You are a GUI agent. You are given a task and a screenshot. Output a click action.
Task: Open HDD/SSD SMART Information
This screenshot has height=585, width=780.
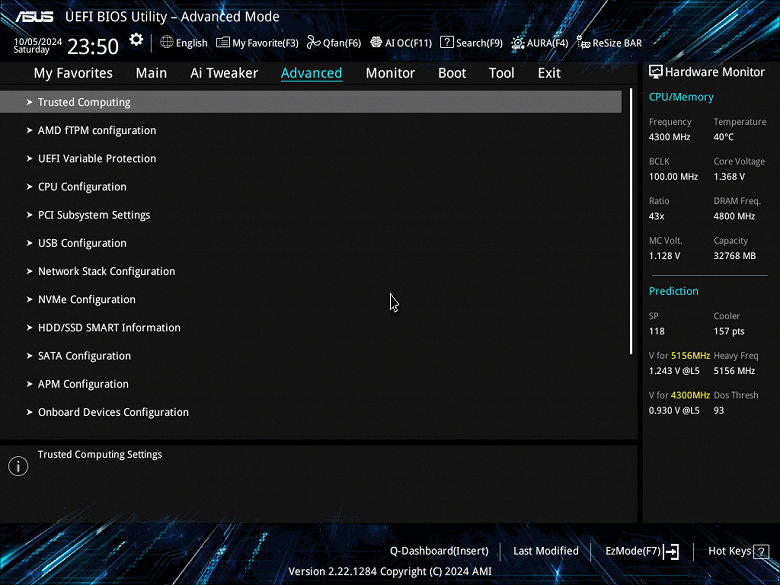[x=310, y=328]
